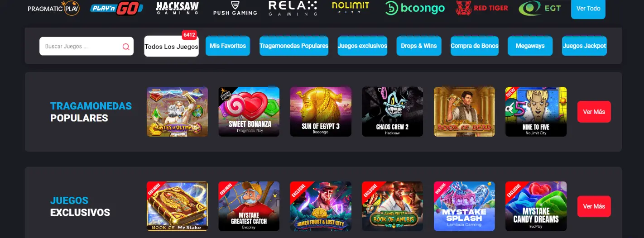The height and width of the screenshot is (238, 644).
Task: Select the Todos Los Juegos tab
Action: coord(171,46)
